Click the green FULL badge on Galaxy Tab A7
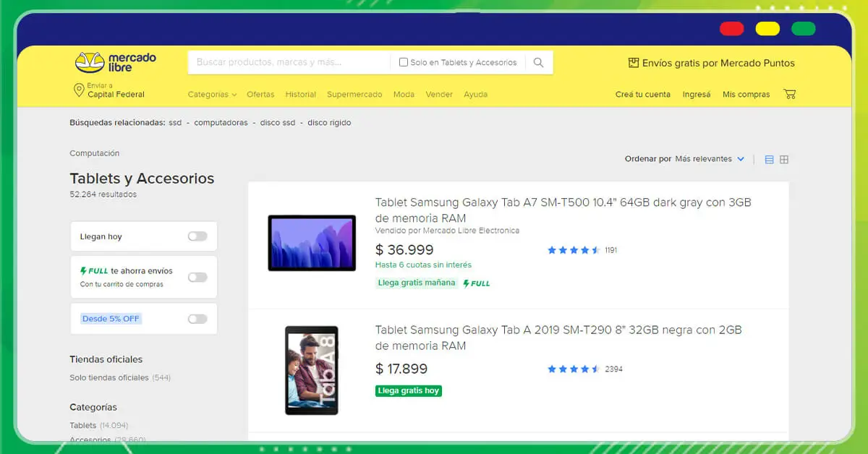The height and width of the screenshot is (454, 868). coord(477,283)
